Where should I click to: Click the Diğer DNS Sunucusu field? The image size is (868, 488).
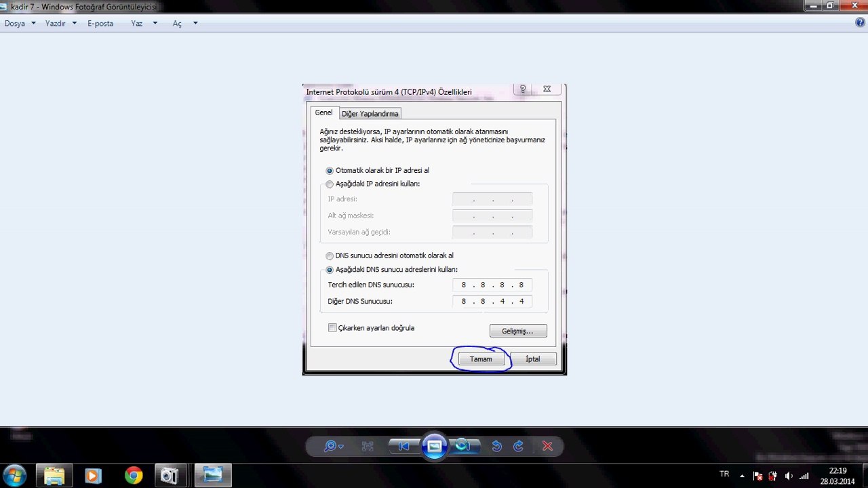[x=492, y=301]
